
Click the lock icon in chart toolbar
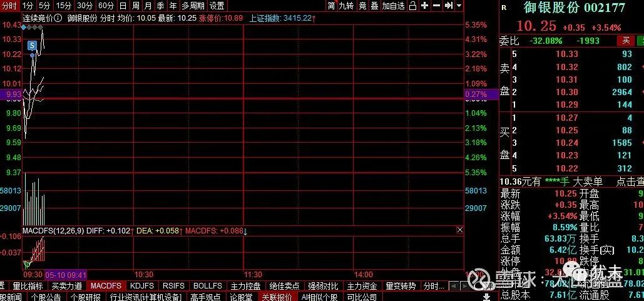[x=413, y=6]
